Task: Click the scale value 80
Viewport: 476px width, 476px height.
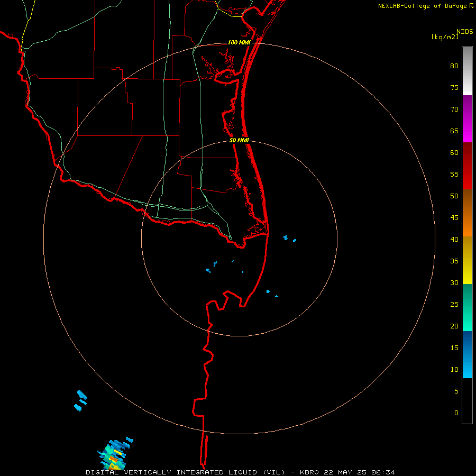Action: click(454, 66)
